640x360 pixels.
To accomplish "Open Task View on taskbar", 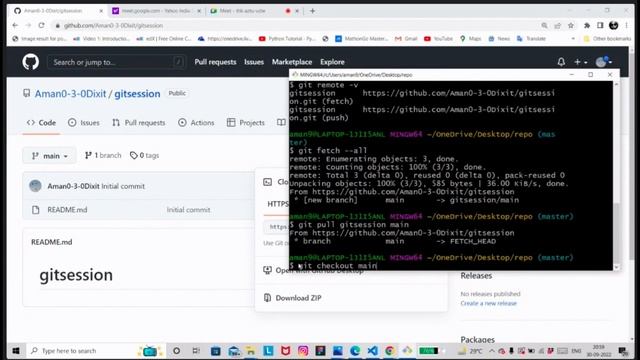I will [x=196, y=351].
